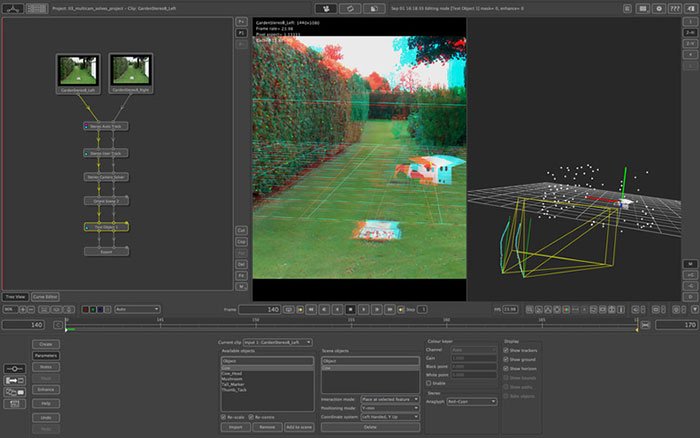Screen dimensions: 700x438
Task: Switch to the Curve Editor tab
Action: [x=45, y=296]
